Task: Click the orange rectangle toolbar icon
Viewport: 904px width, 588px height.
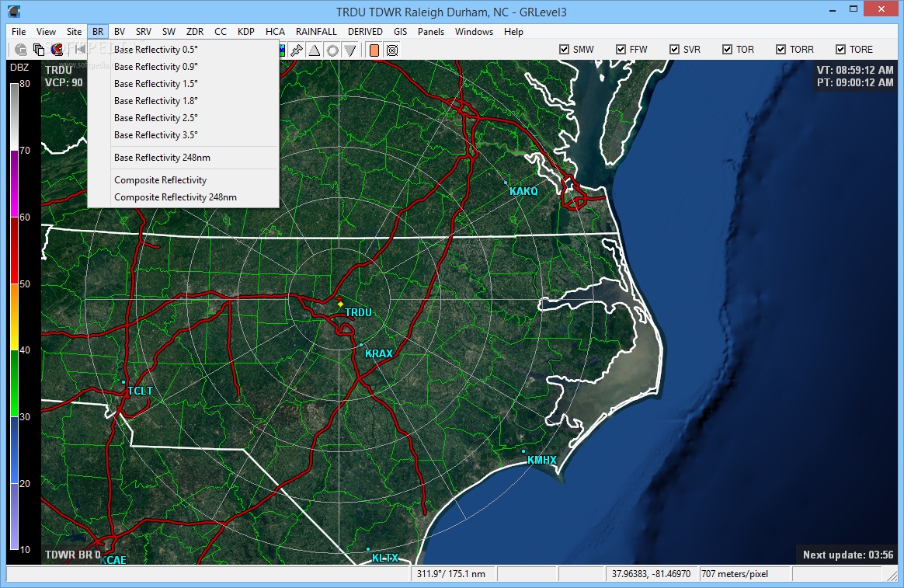Action: tap(374, 50)
